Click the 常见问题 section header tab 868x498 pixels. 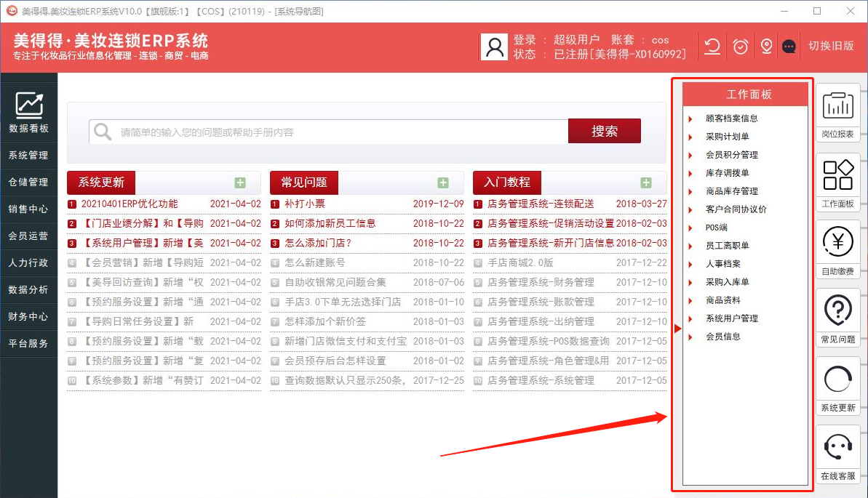point(304,182)
